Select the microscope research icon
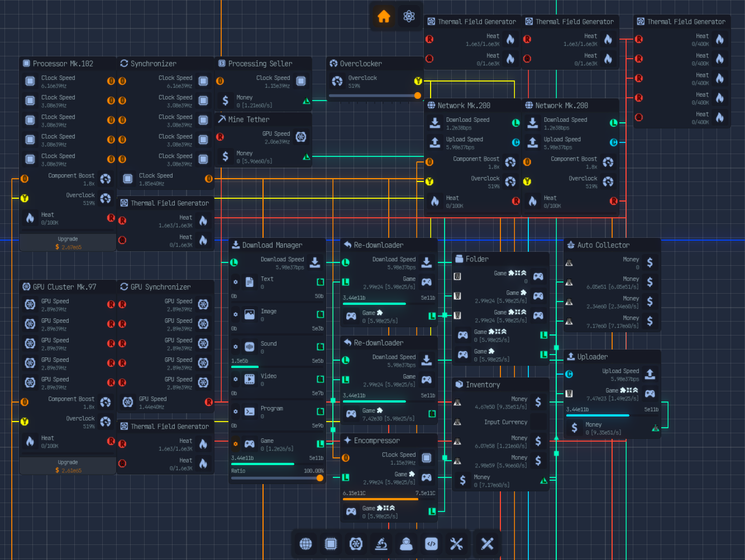 (x=381, y=544)
